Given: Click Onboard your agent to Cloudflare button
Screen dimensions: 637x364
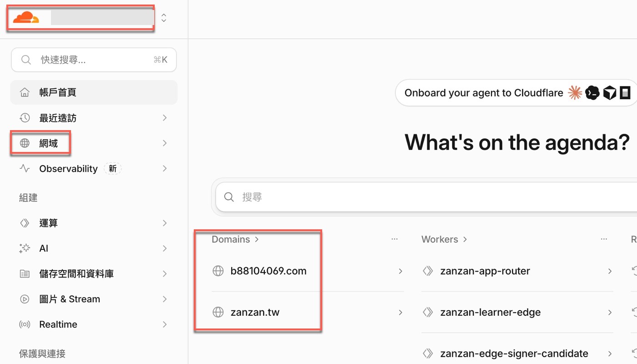Looking at the screenshot, I should 516,93.
